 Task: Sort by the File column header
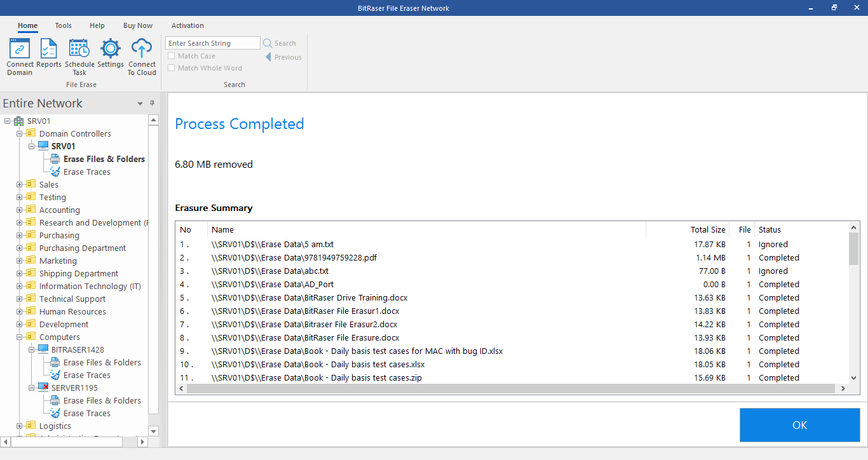pos(741,229)
